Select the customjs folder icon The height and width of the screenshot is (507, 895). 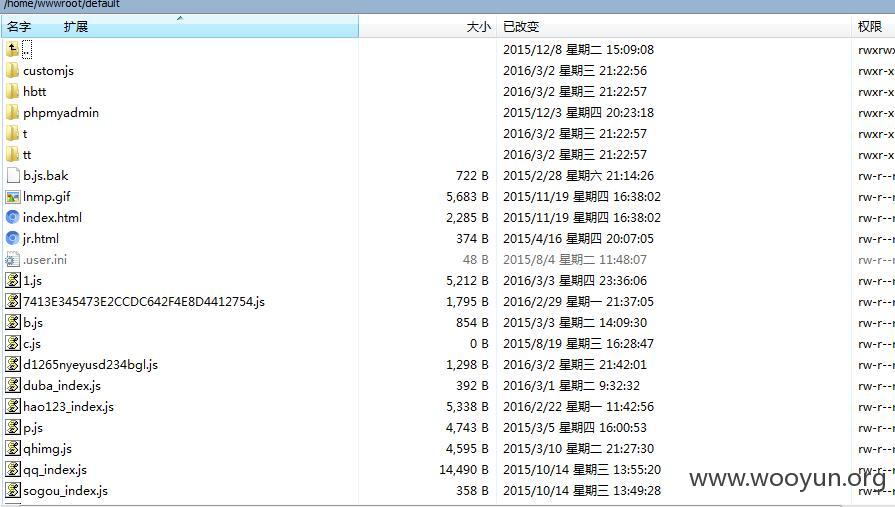tap(13, 71)
